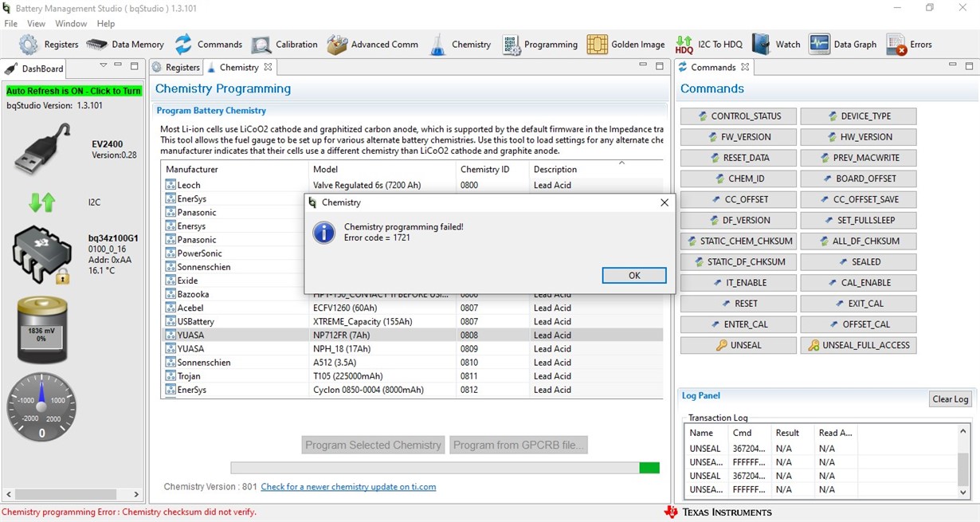Maximize the Chemistry editor panel
The width and height of the screenshot is (980, 522).
660,67
